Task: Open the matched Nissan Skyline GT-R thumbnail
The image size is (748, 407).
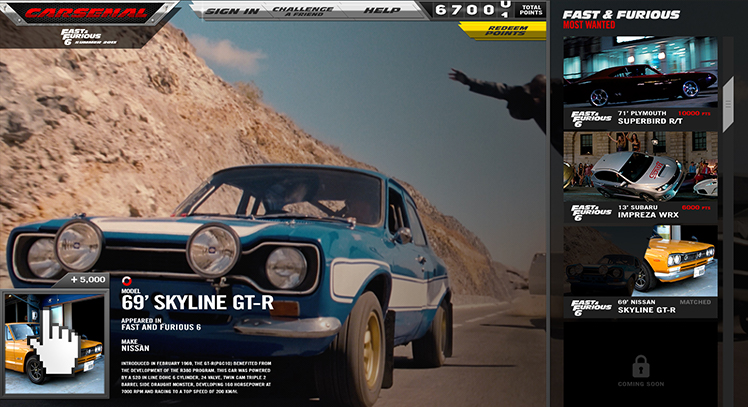Action: pyautogui.click(x=640, y=260)
